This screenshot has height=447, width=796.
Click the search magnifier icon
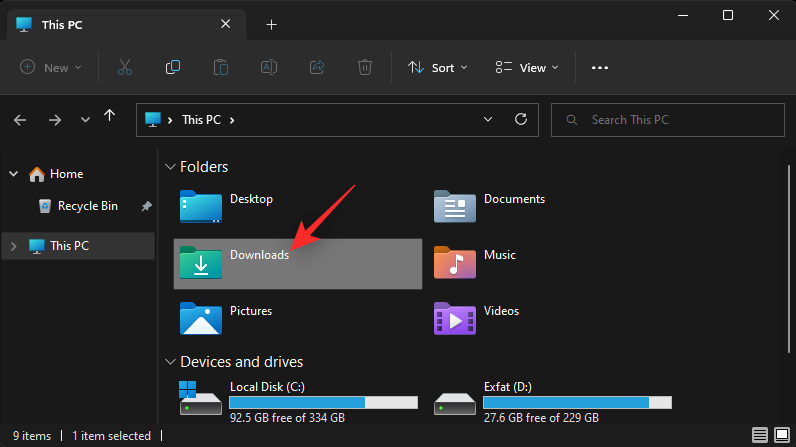572,120
